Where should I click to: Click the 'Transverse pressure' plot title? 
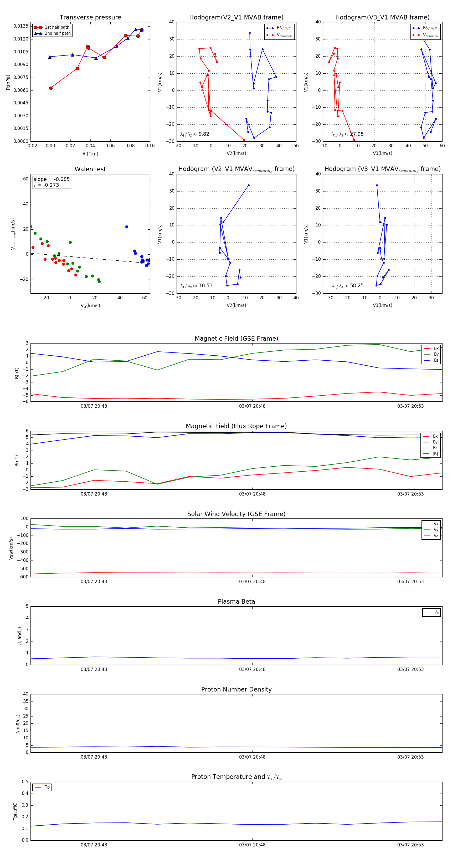pyautogui.click(x=90, y=18)
